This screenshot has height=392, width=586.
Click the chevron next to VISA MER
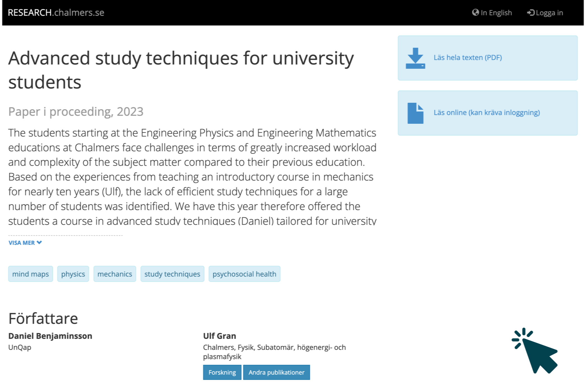pyautogui.click(x=39, y=242)
